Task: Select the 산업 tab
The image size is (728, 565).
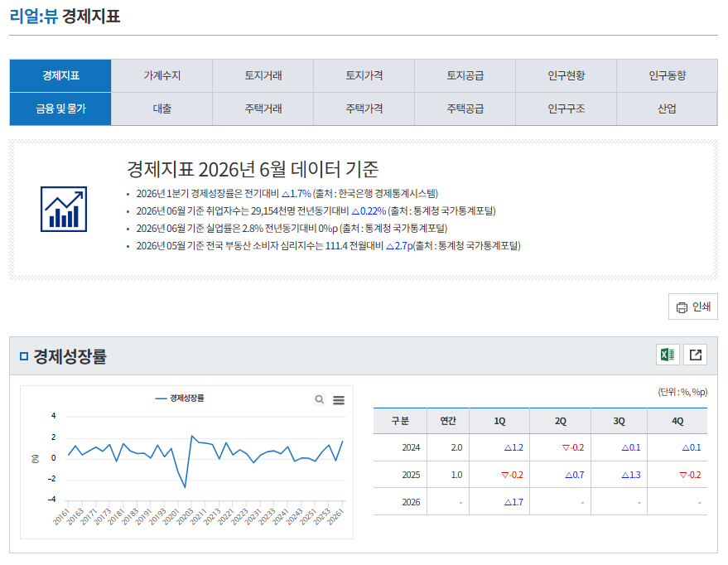Action: tap(668, 109)
